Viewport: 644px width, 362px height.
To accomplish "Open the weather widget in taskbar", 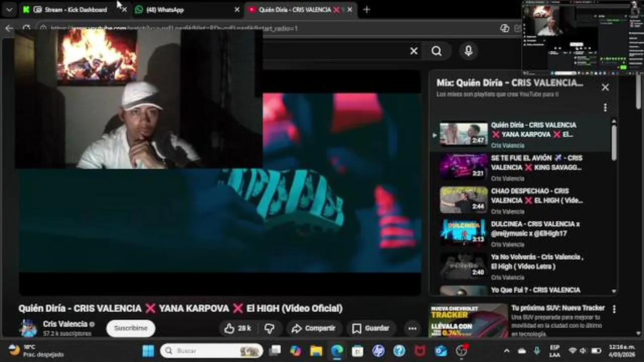I will pyautogui.click(x=36, y=350).
